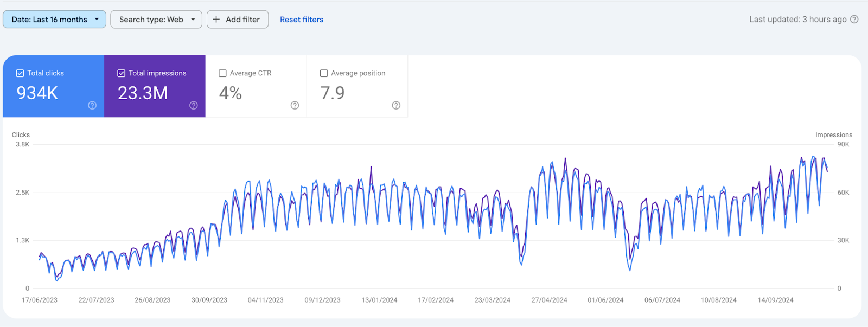Click help icon on Average position card

[396, 105]
